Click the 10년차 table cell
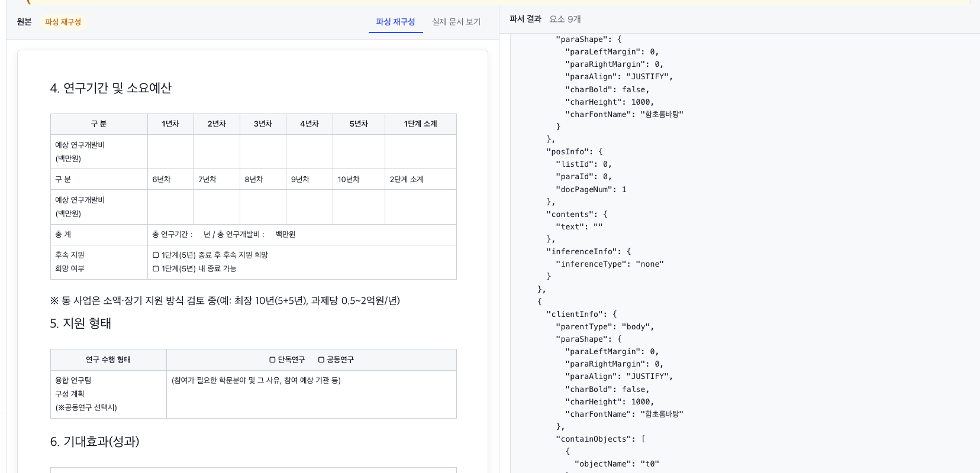The image size is (980, 473). click(359, 179)
